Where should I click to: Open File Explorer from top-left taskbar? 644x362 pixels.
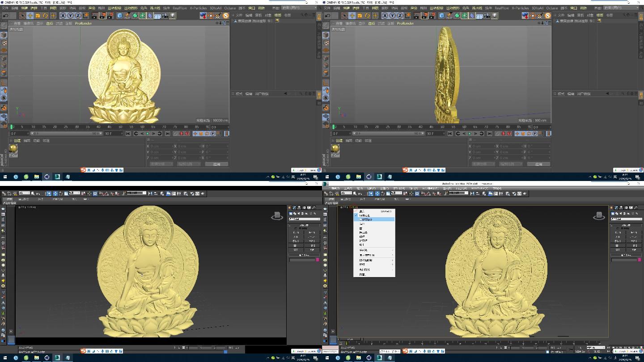point(36,177)
